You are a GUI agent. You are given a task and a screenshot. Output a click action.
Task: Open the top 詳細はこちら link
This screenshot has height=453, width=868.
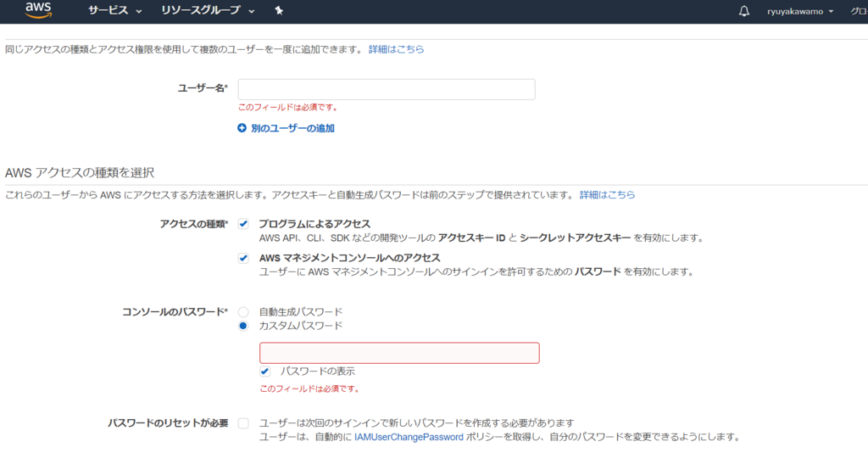click(x=397, y=49)
